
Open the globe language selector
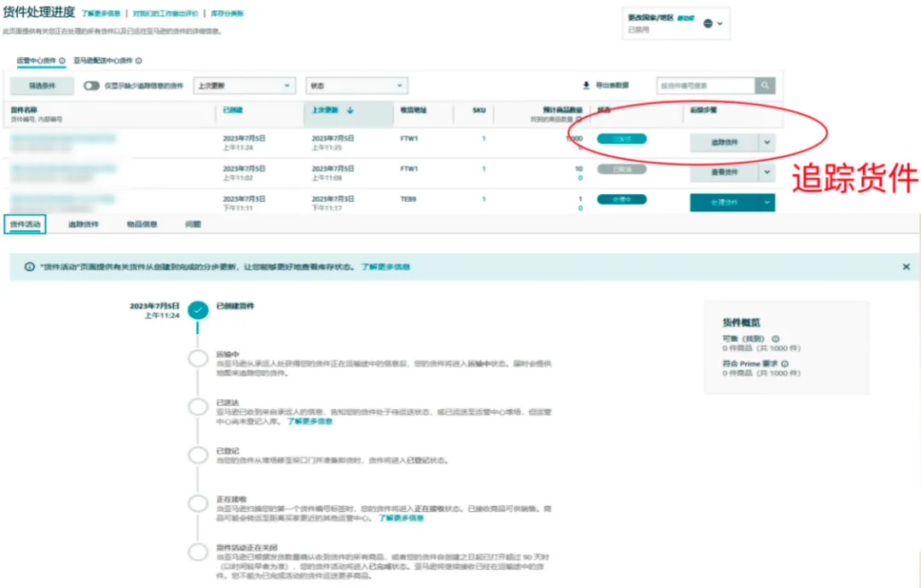[x=709, y=24]
